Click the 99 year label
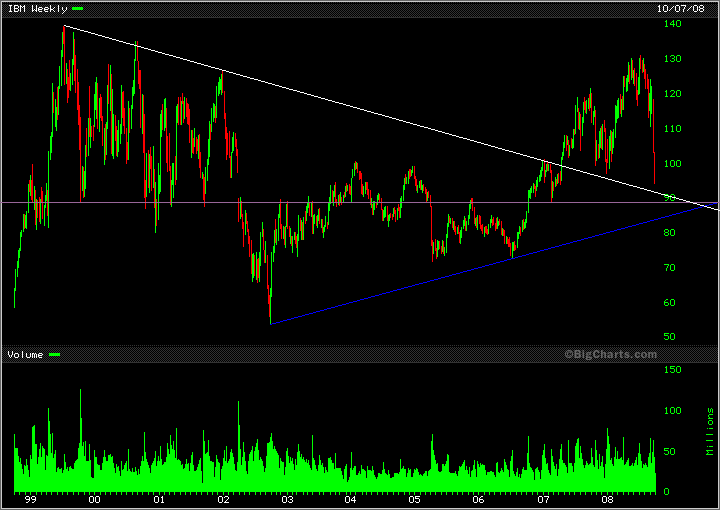The image size is (720, 510). pyautogui.click(x=30, y=499)
